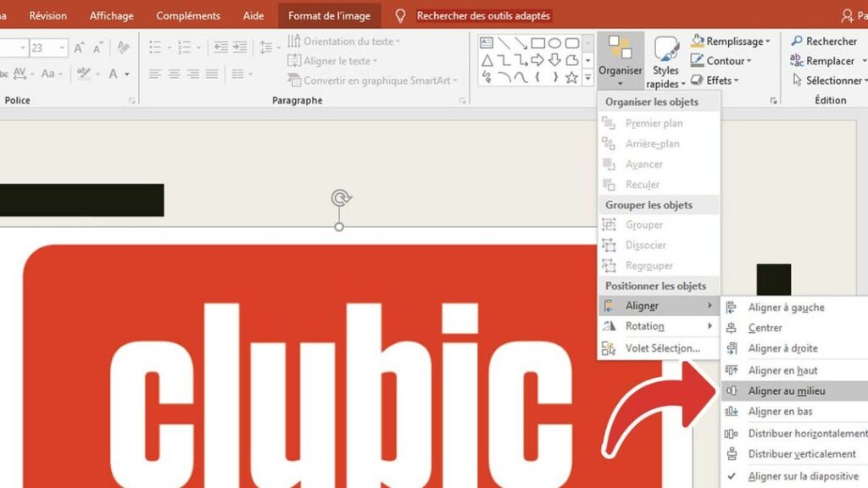Open Paragraphe dialog launcher

pyautogui.click(x=463, y=101)
